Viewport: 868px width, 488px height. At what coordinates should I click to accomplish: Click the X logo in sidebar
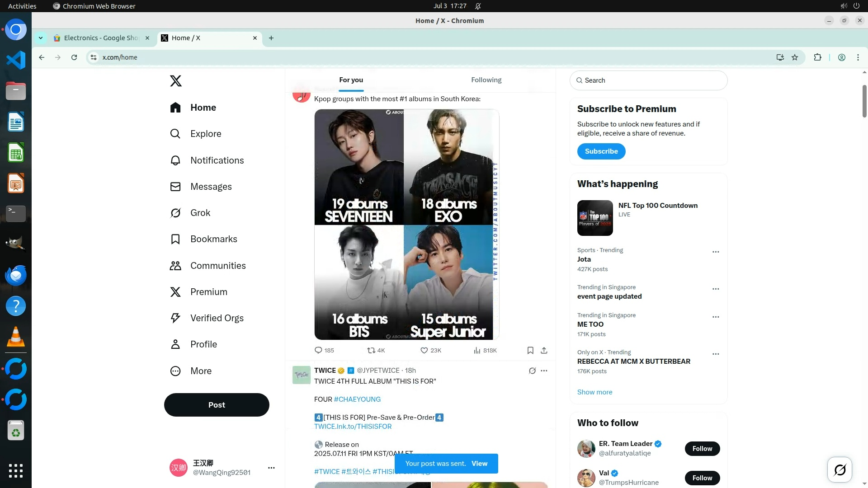click(x=175, y=81)
